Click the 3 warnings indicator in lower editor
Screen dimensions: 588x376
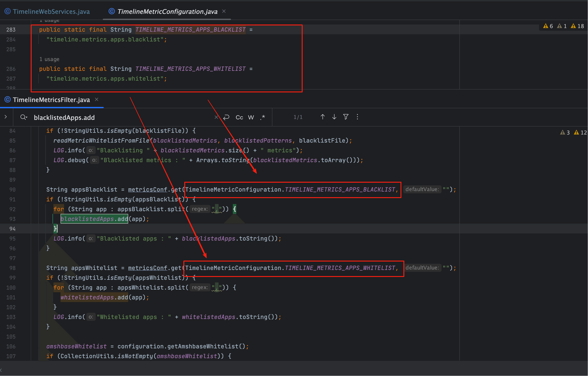coord(565,133)
